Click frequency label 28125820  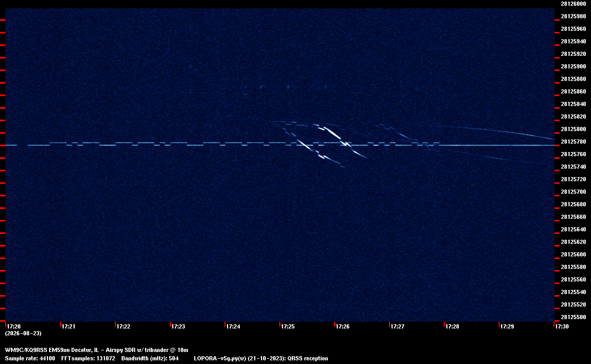(x=574, y=116)
